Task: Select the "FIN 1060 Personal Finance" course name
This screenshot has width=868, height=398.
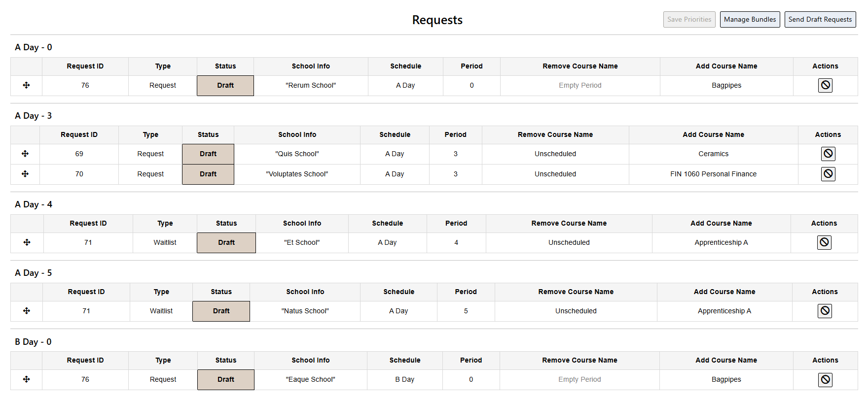Action: pos(713,174)
